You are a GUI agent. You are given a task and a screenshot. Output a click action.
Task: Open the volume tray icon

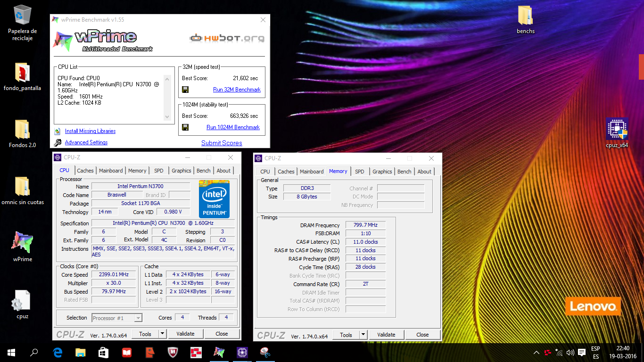coord(570,352)
